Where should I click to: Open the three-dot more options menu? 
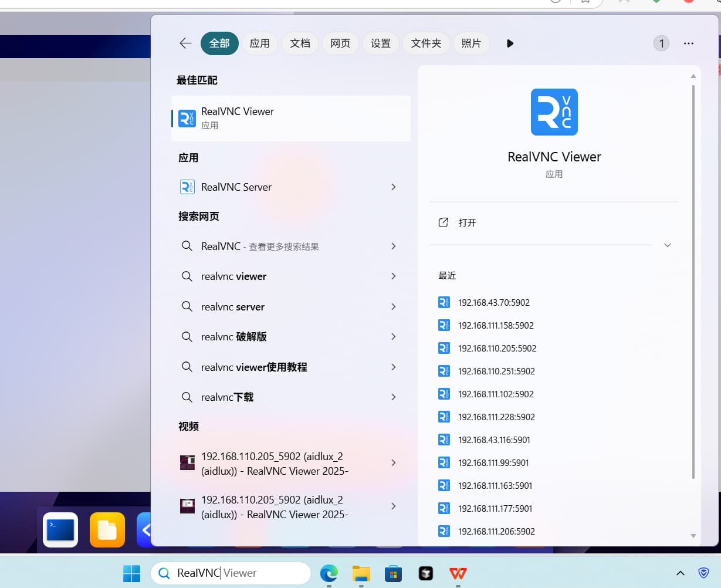pos(689,43)
